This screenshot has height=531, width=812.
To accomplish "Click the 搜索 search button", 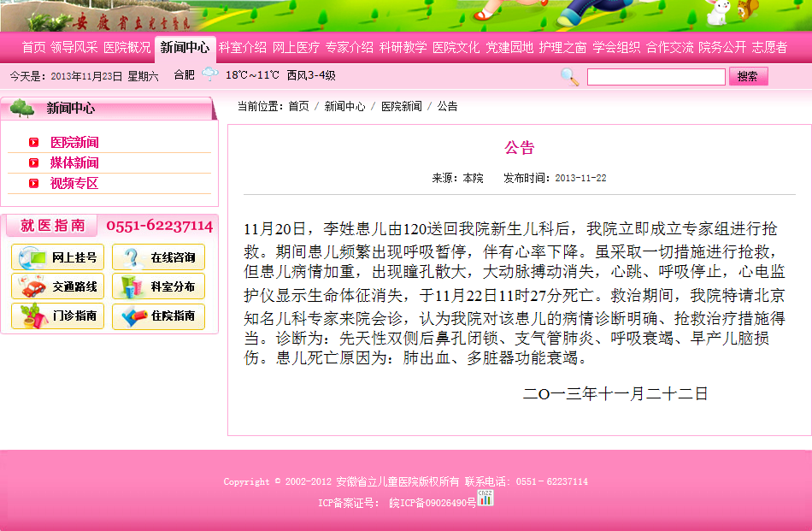I will tap(748, 77).
